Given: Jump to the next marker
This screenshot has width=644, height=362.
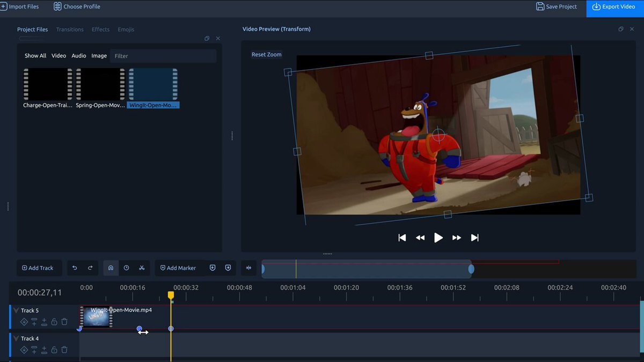Looking at the screenshot, I should pyautogui.click(x=228, y=268).
